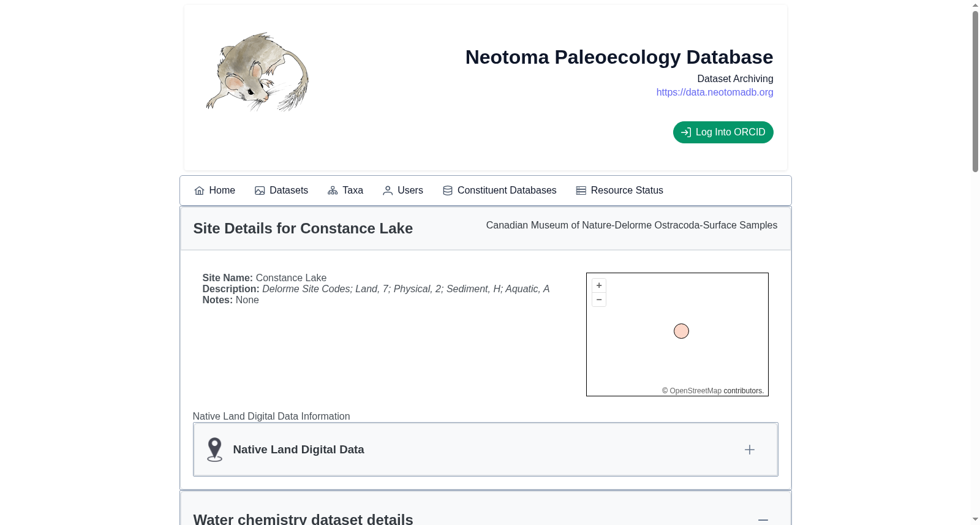Screen dimensions: 980x525
Task: Open the data.neotomadb.org link
Action: (715, 92)
